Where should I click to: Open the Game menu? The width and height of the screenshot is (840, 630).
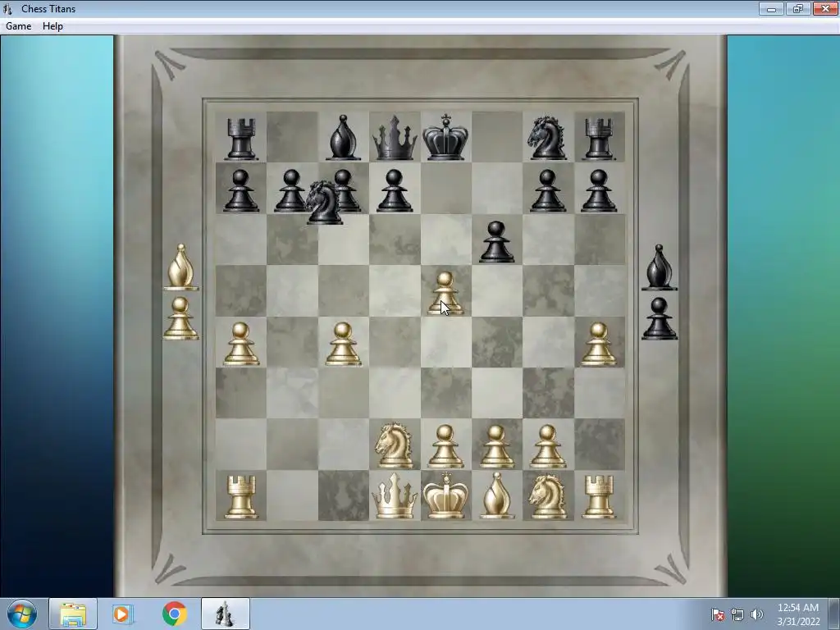18,26
